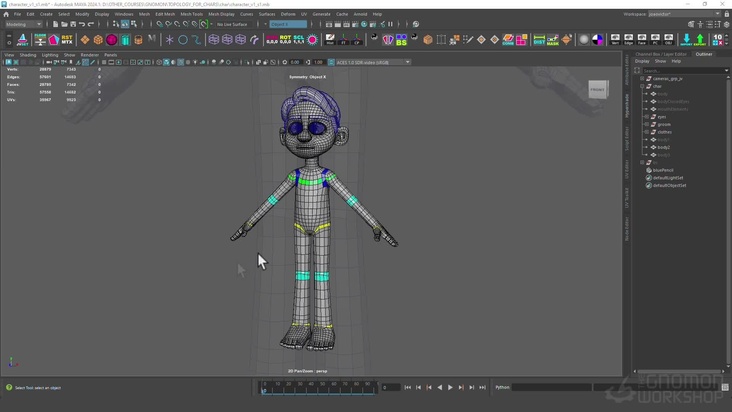Click the time slider at frame 40
This screenshot has height=412, width=732.
pyautogui.click(x=311, y=388)
